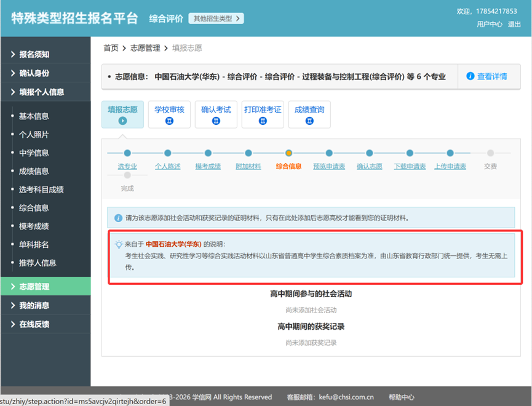Click the lightbulb icon before 来自于
This screenshot has height=406, width=532.
pos(119,244)
